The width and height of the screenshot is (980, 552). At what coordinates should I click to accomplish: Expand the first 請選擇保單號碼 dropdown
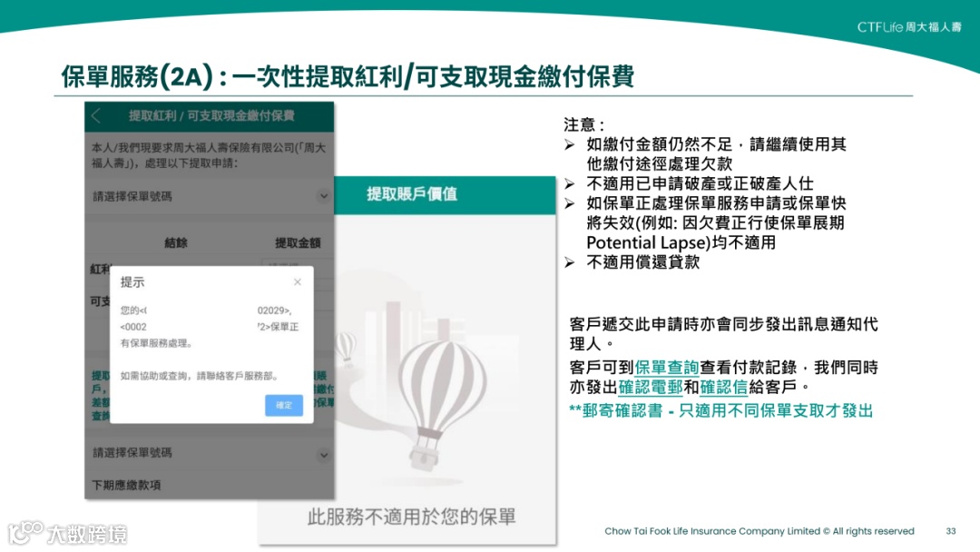209,196
